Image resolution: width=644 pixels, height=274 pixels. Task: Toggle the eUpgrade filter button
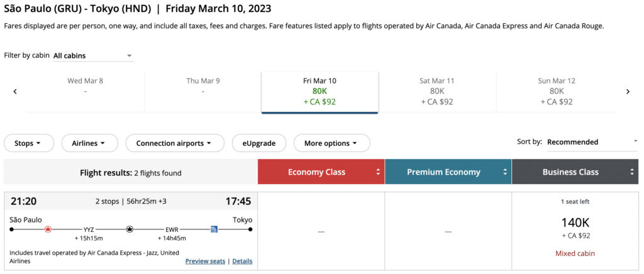click(258, 143)
